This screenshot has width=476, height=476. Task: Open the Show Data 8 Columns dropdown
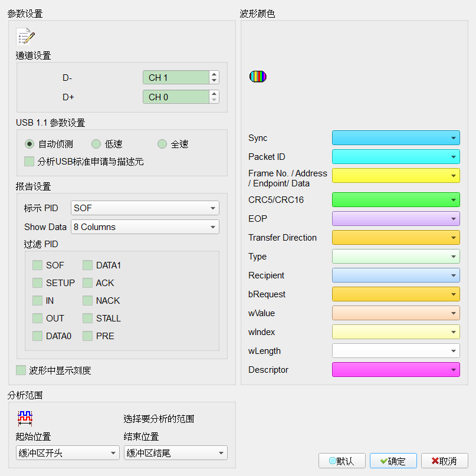[x=145, y=226]
